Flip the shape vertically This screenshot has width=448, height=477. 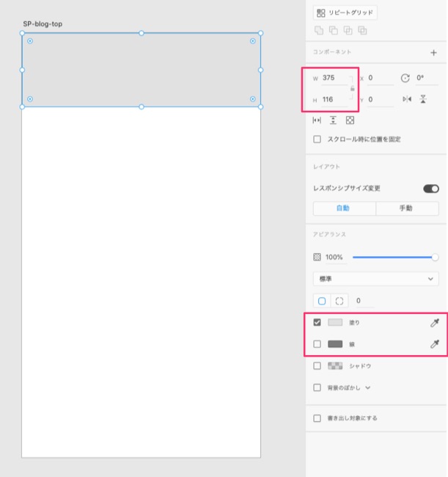423,99
